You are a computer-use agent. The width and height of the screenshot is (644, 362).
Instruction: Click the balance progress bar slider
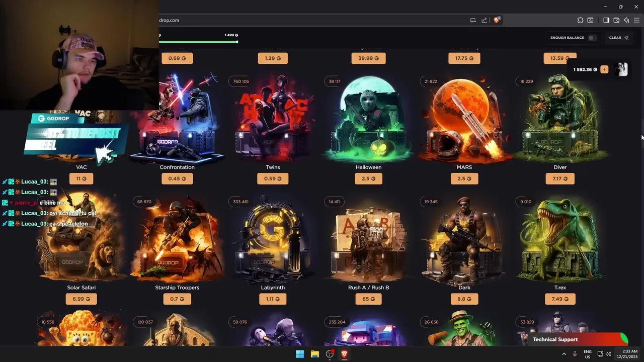click(x=198, y=42)
